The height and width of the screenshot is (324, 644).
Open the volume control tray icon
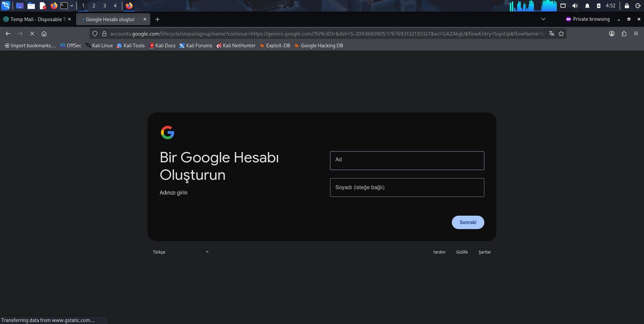pos(575,6)
